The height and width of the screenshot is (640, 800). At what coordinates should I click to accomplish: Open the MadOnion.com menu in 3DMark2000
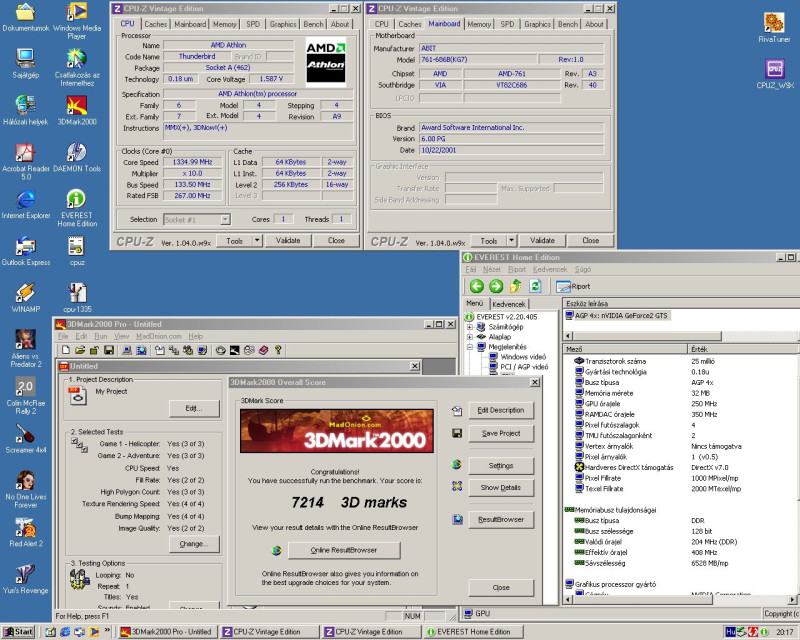coord(159,336)
